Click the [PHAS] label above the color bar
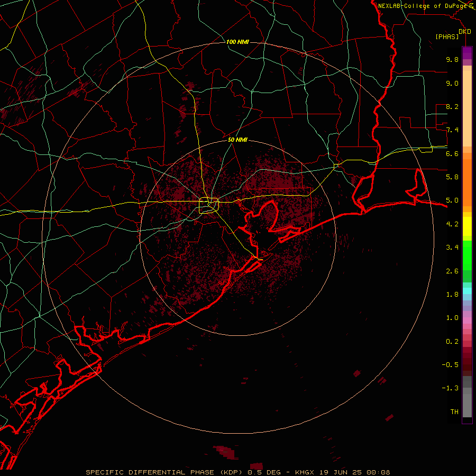 pos(447,36)
